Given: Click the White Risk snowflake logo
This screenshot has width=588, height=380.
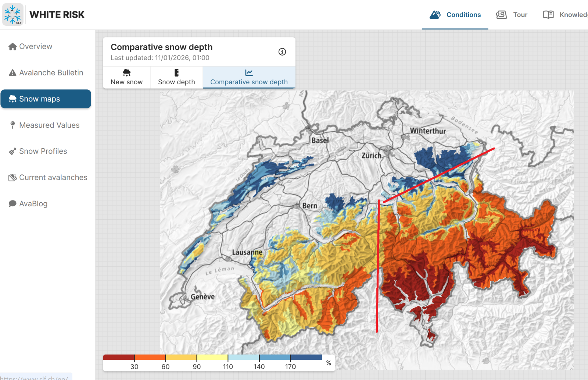Looking at the screenshot, I should click(13, 15).
